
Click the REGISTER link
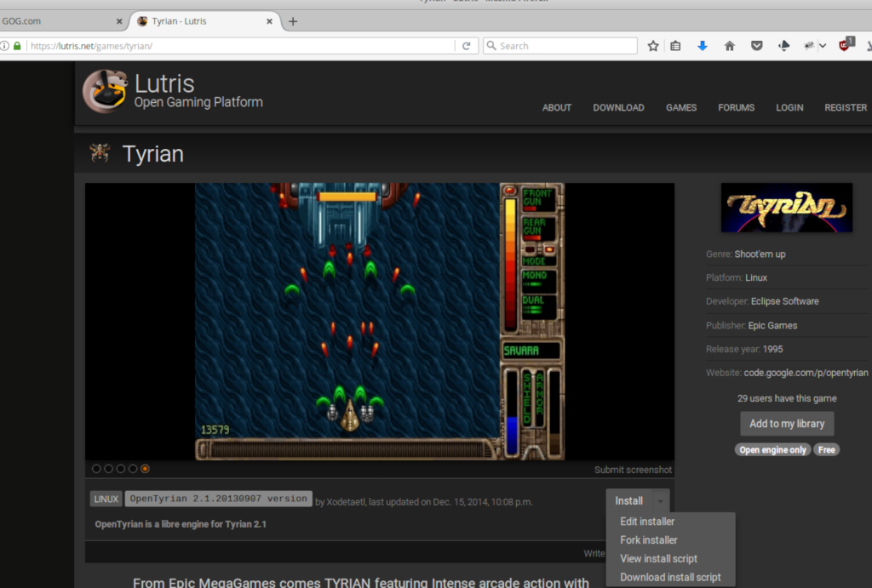pyautogui.click(x=846, y=107)
